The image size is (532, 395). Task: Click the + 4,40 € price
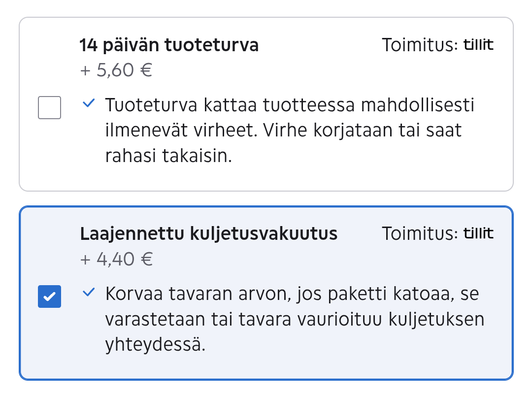pos(116,259)
